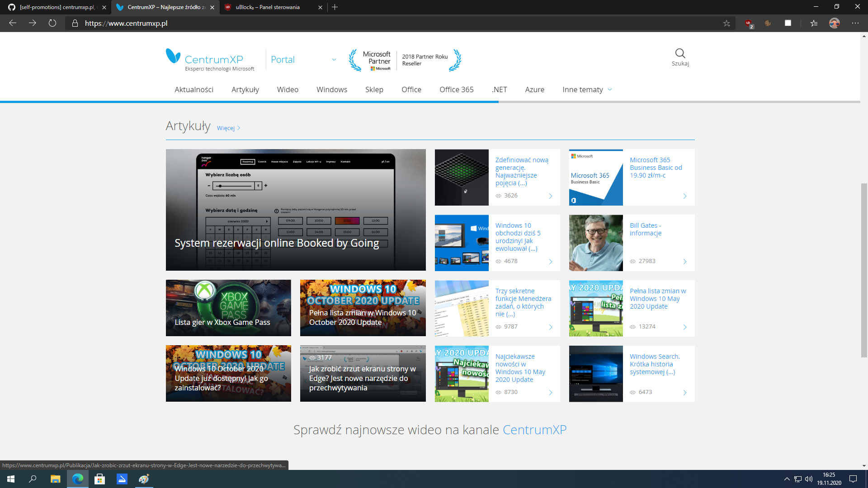This screenshot has height=488, width=868.
Task: Show hidden system tray icons
Action: point(787,479)
